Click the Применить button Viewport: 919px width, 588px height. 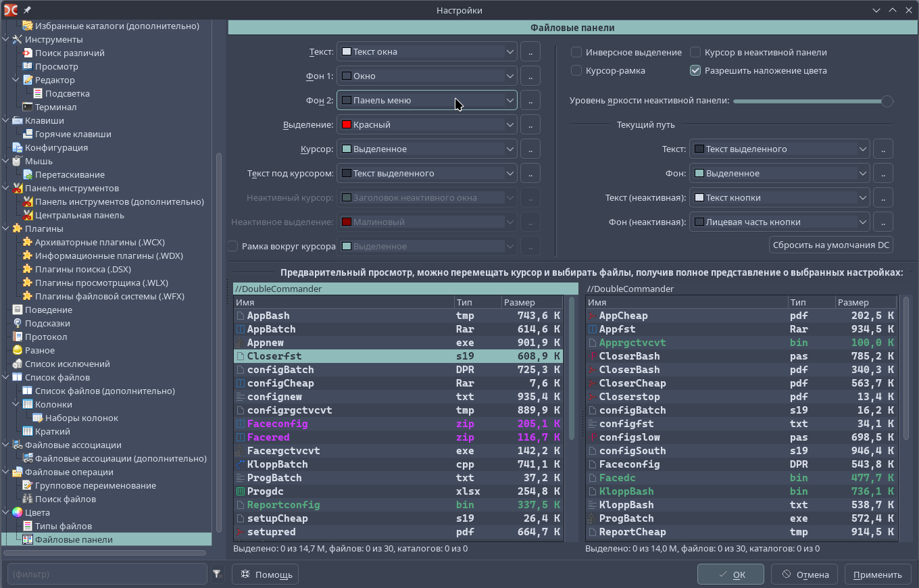877,574
